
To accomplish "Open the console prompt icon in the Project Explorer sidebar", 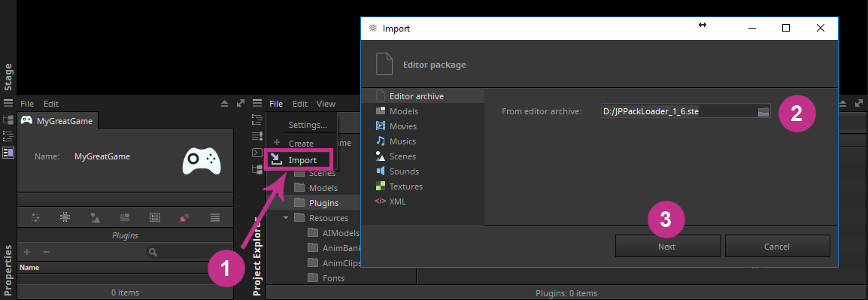I will 256,152.
